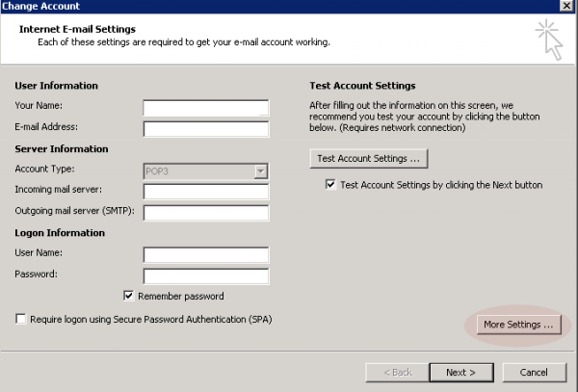Close the Change Account dialog
Screen dimensions: 578x392
click(x=566, y=6)
